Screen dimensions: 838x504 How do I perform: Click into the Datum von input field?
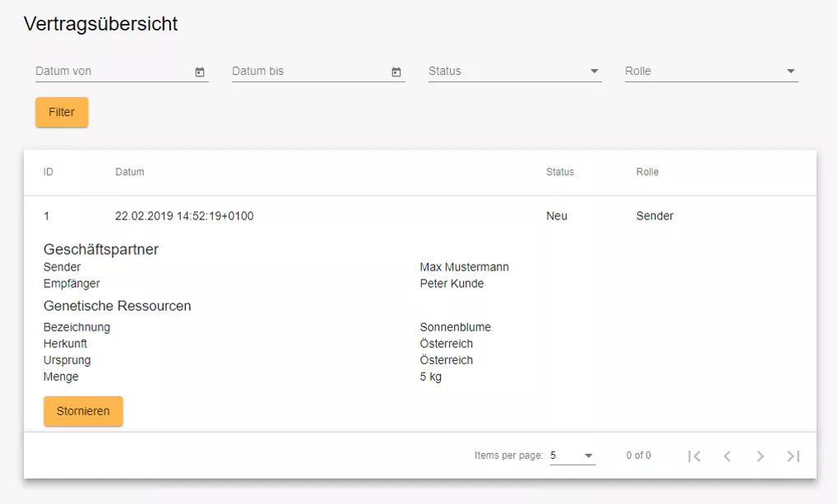click(x=111, y=72)
